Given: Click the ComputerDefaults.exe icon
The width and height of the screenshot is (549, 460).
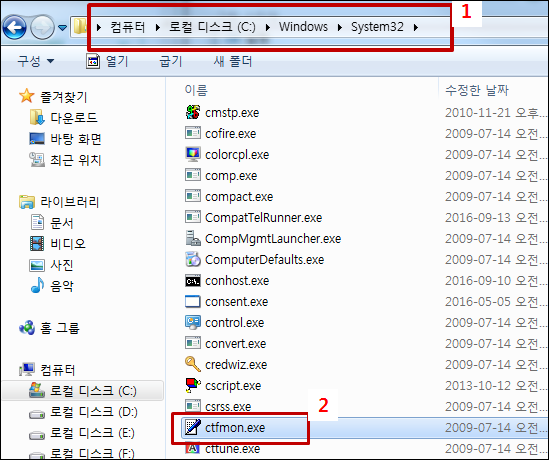Looking at the screenshot, I should 193,259.
